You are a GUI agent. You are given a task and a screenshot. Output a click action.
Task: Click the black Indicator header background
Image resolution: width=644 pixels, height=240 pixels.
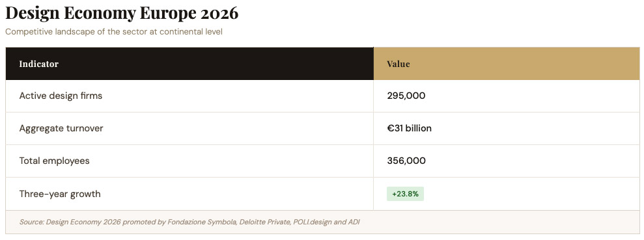click(x=189, y=64)
